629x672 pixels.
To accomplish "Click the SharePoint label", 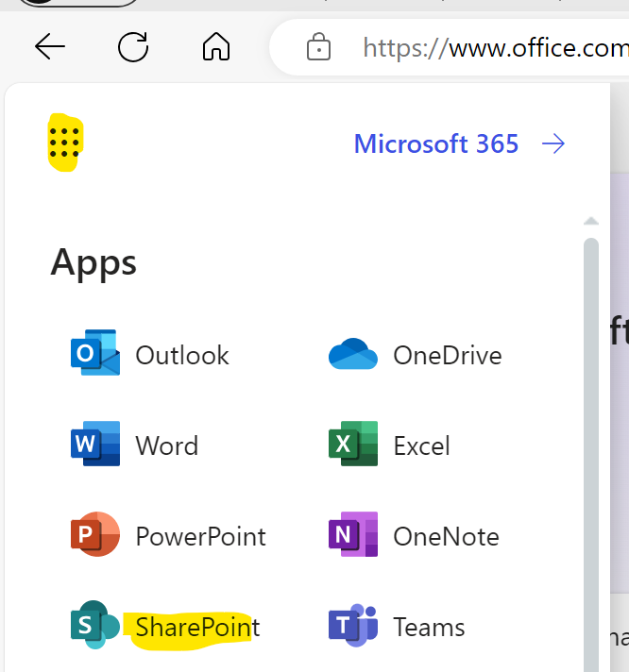I will [x=197, y=628].
